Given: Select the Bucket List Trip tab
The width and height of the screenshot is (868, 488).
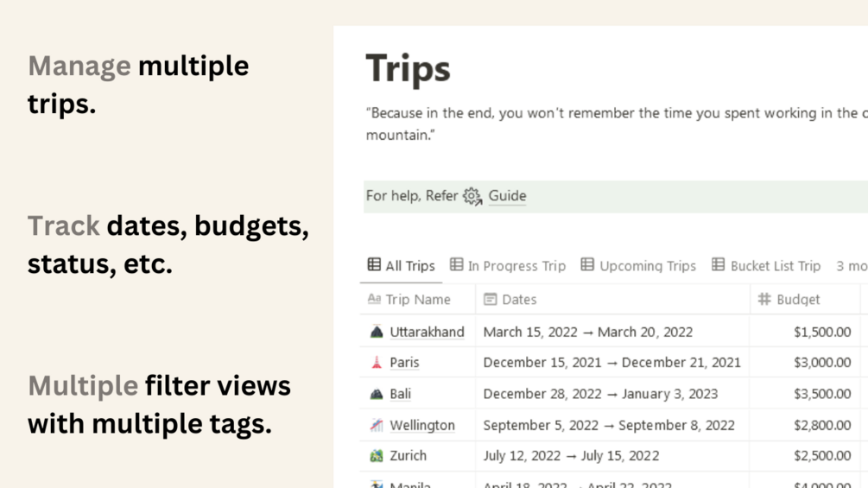Looking at the screenshot, I should pos(766,266).
